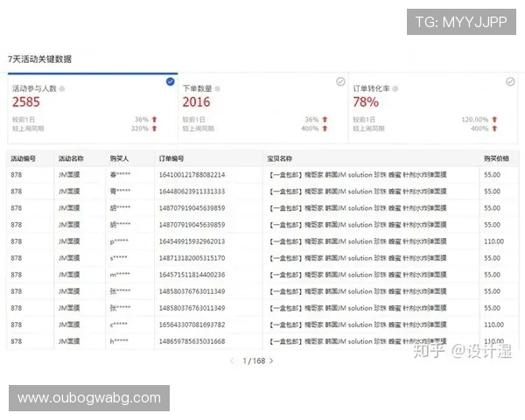Click order number 165643307081693782

[x=192, y=325]
